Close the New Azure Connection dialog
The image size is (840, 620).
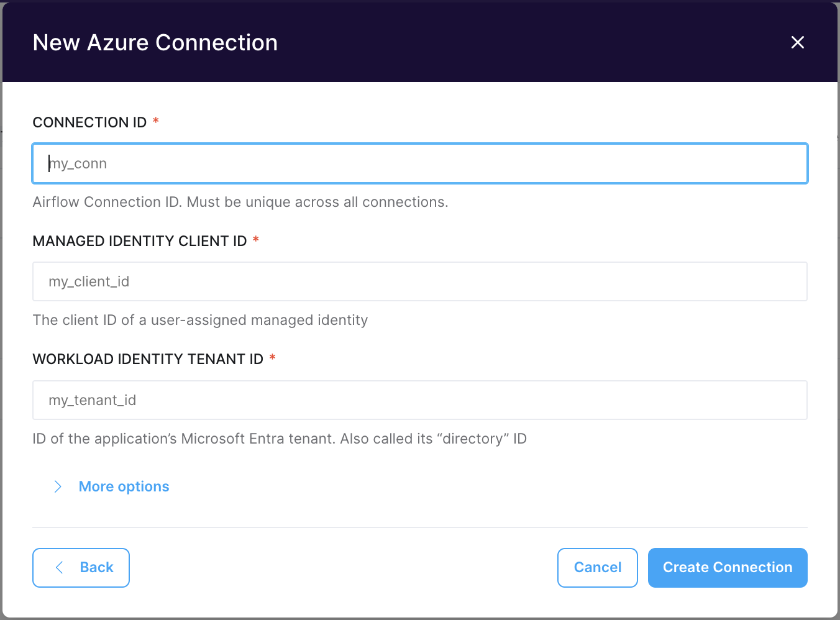pos(797,42)
